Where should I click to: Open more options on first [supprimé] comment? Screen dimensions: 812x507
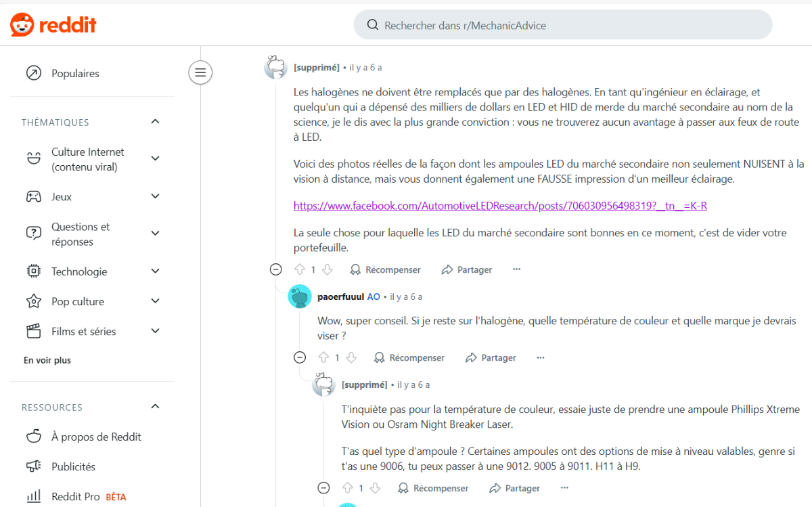pos(516,269)
